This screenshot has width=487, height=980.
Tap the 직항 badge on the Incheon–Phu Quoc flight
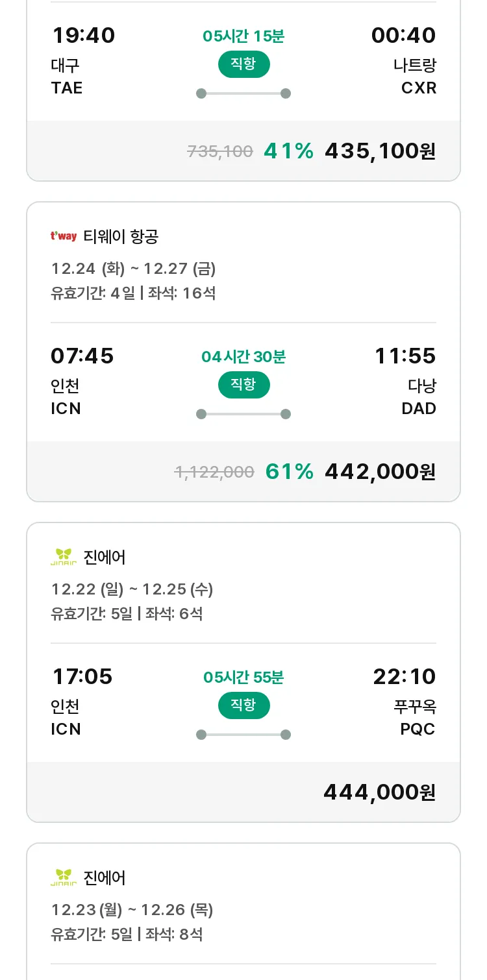pos(243,705)
